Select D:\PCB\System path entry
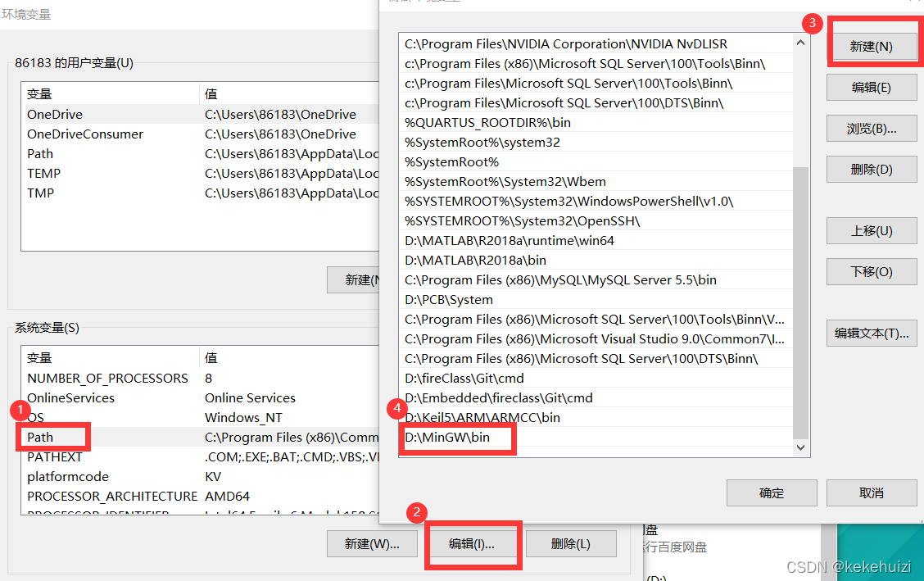Image resolution: width=924 pixels, height=581 pixels. [596, 299]
